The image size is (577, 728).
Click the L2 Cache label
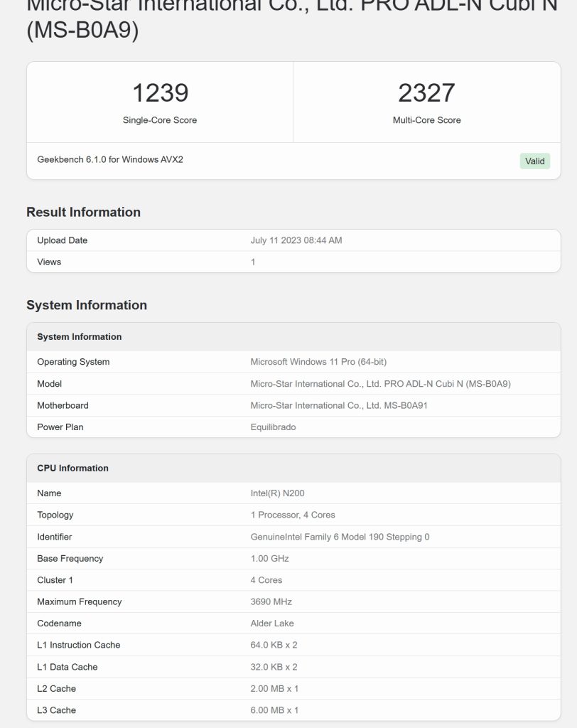[x=57, y=688]
